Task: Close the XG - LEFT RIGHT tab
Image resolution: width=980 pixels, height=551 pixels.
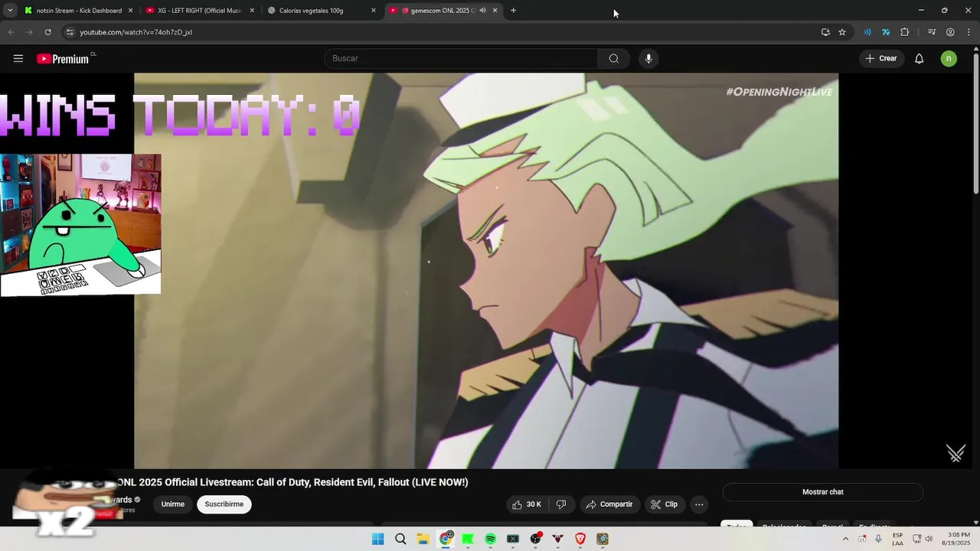Action: coord(252,10)
